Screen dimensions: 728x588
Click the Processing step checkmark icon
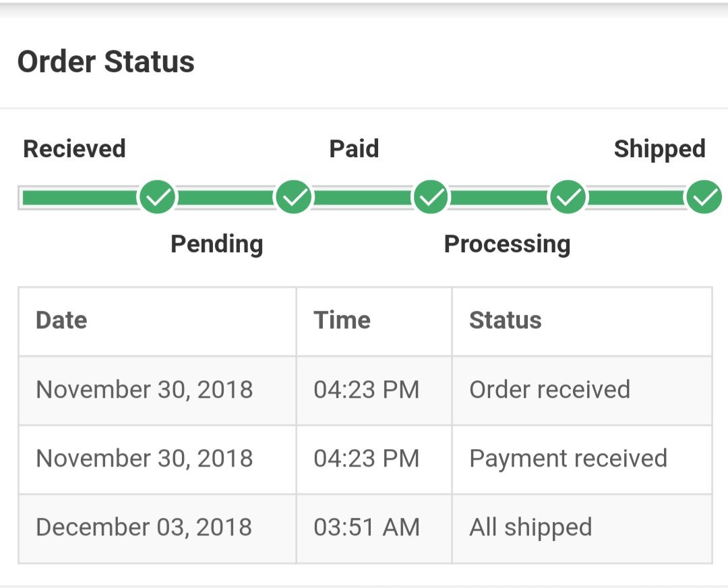click(568, 198)
